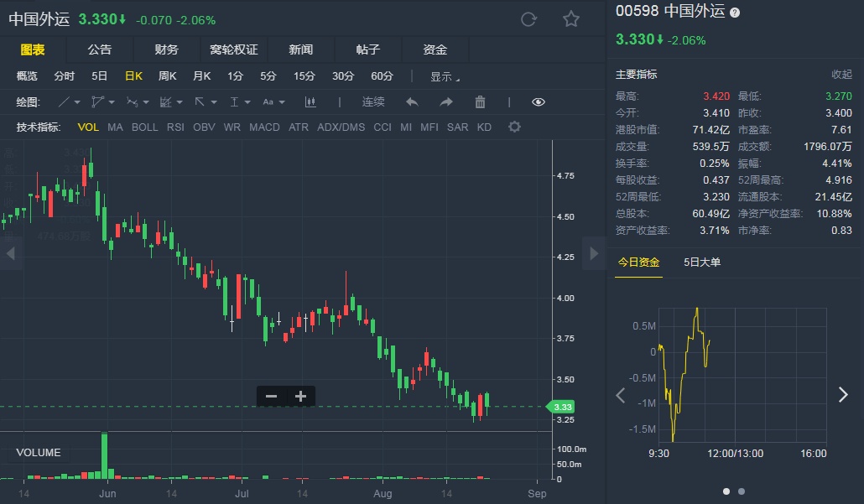Toggle the VOL indicator
864x504 pixels.
pyautogui.click(x=88, y=127)
